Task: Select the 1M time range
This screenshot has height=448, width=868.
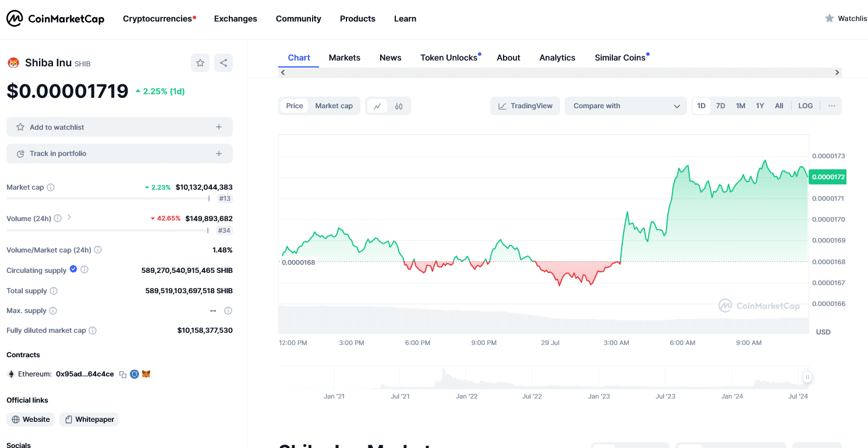Action: (741, 106)
